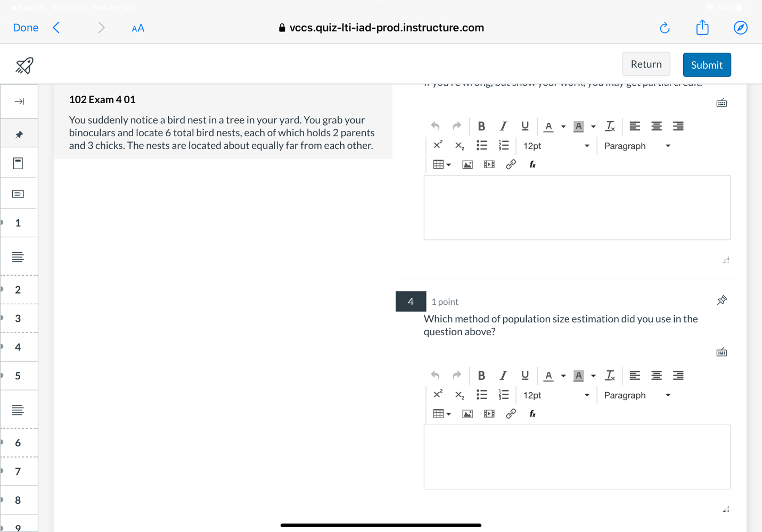This screenshot has height=532, width=762.
Task: Open 12pt font size dropdown for question 4
Action: tap(555, 395)
